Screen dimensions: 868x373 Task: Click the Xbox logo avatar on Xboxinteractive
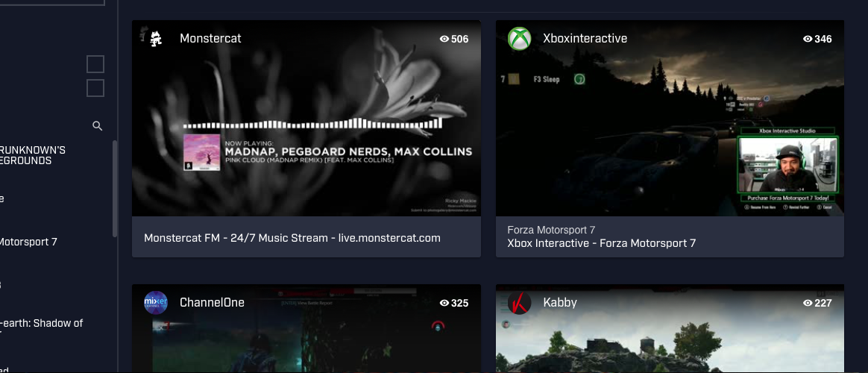pos(519,38)
